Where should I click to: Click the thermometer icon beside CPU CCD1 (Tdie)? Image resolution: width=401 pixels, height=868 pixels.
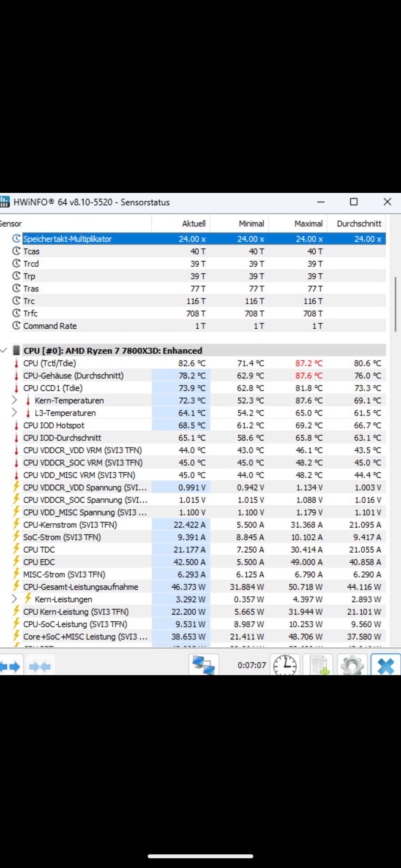[16, 388]
